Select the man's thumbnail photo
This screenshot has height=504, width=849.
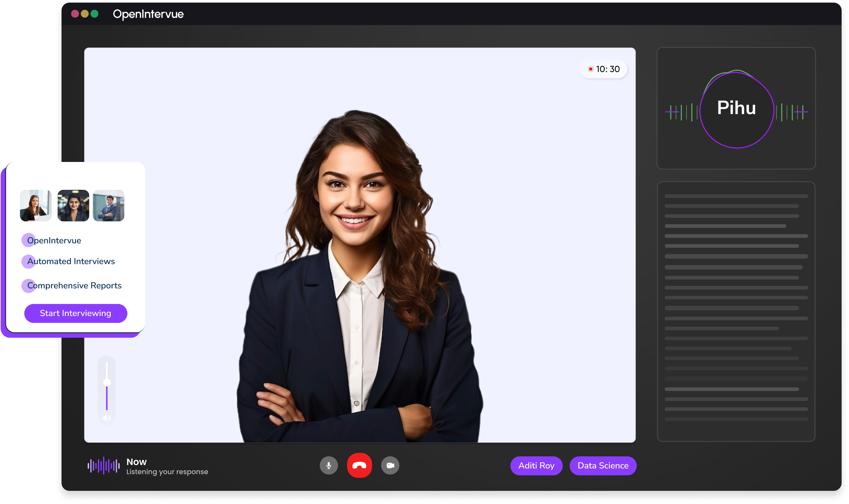[x=108, y=205]
